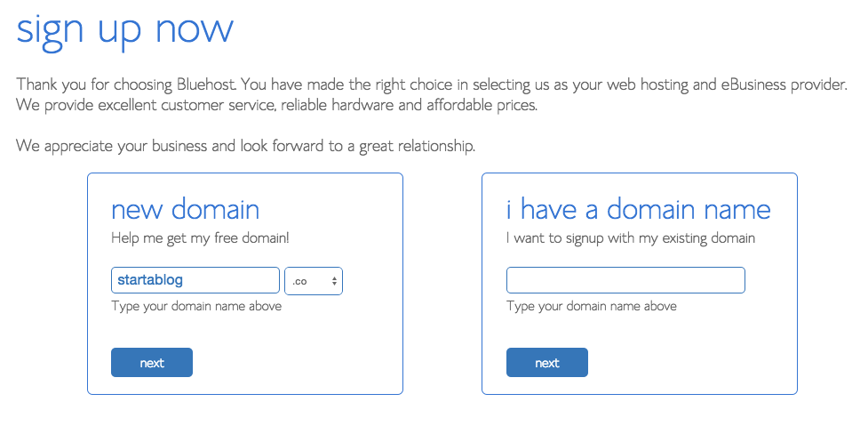Click "I want to signup with my existing domain"

coord(630,238)
